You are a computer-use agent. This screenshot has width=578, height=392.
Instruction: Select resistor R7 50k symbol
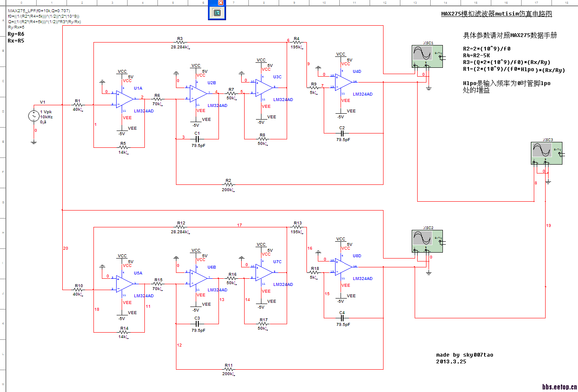click(x=231, y=93)
